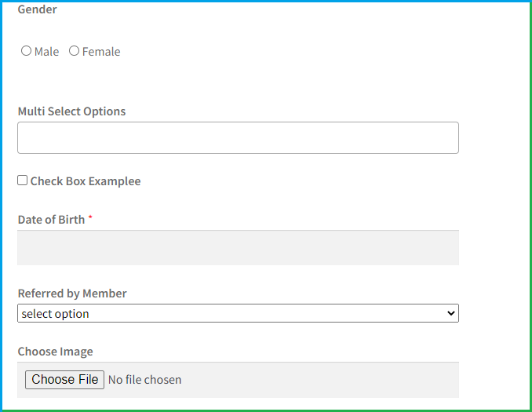532x412 pixels.
Task: Click the empty gray area beside No file chosen
Action: (x=322, y=380)
